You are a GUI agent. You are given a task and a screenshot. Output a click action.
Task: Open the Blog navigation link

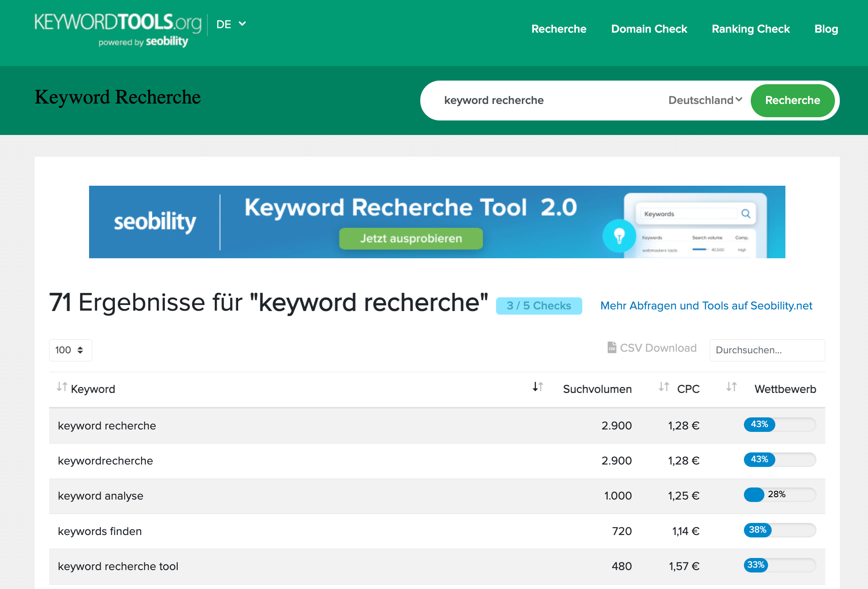(x=826, y=29)
